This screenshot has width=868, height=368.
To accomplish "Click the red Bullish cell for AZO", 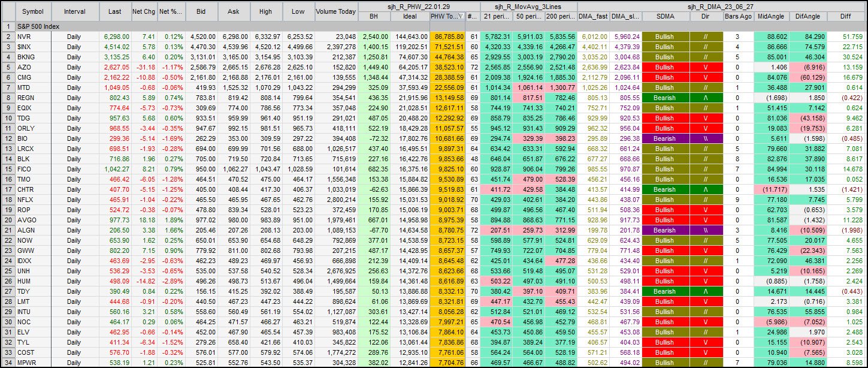I will [x=664, y=68].
